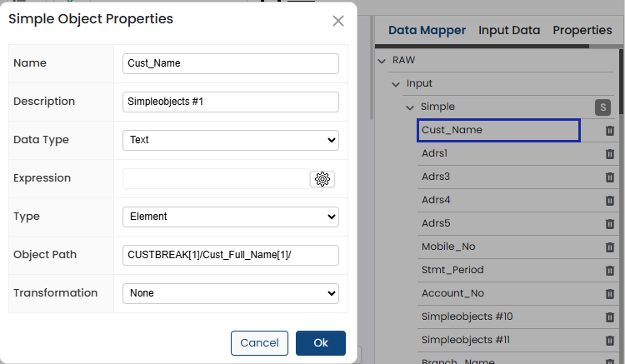The width and height of the screenshot is (625, 364).
Task: Open the Data Type dropdown
Action: (231, 140)
